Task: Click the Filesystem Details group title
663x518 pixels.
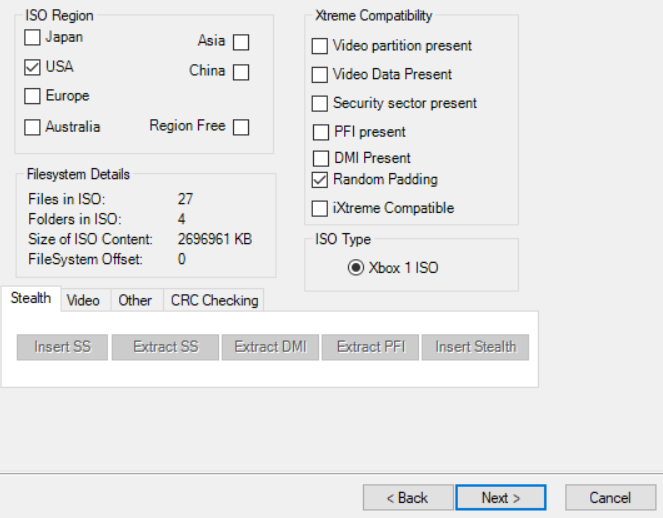Action: (78, 174)
